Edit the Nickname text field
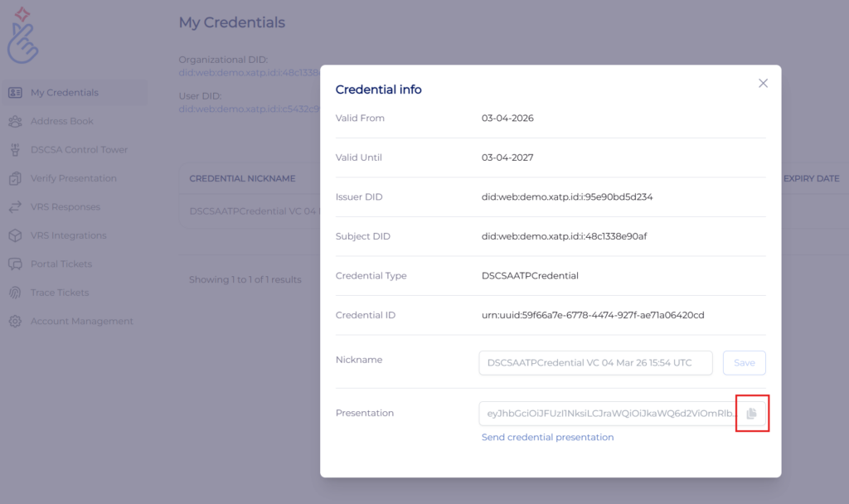This screenshot has width=849, height=504. coord(595,363)
